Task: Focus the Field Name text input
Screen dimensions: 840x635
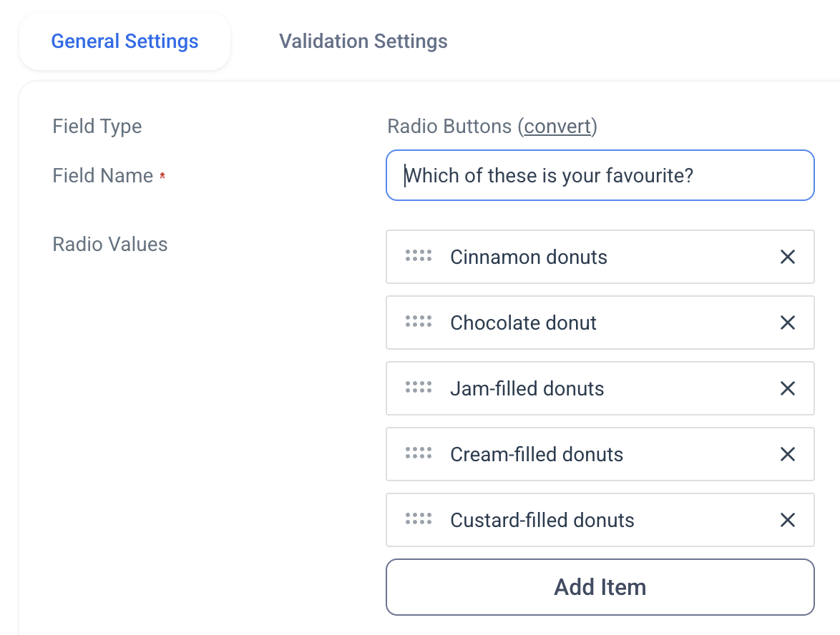Action: (600, 176)
